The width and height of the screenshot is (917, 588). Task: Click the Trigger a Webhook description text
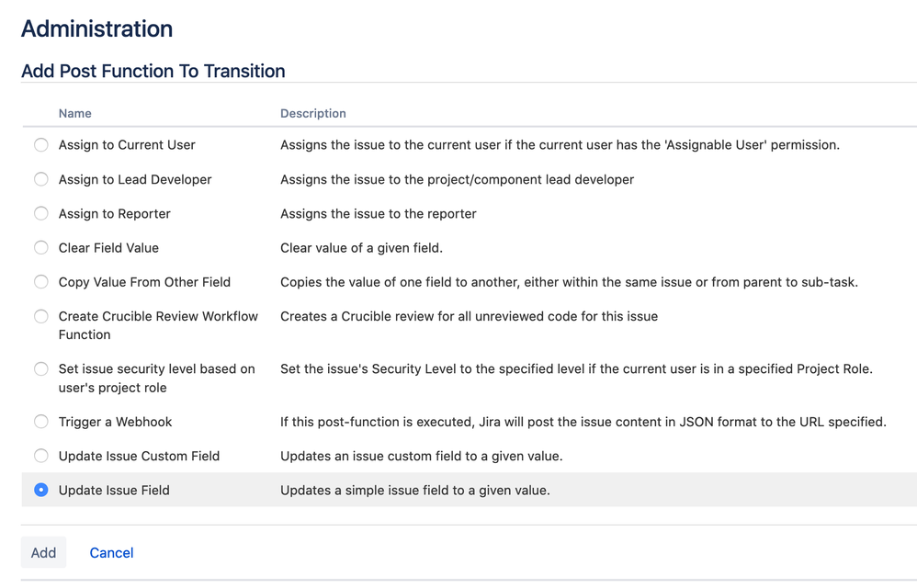pos(583,421)
